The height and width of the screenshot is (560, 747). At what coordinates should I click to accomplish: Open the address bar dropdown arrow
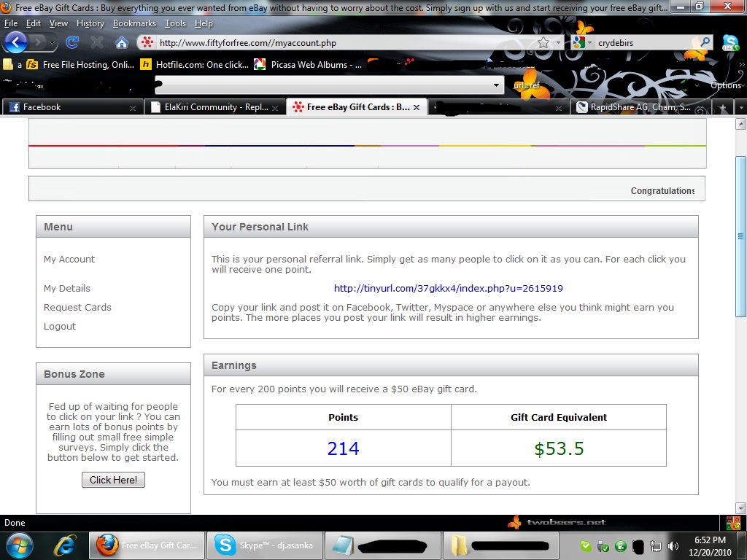coord(558,43)
